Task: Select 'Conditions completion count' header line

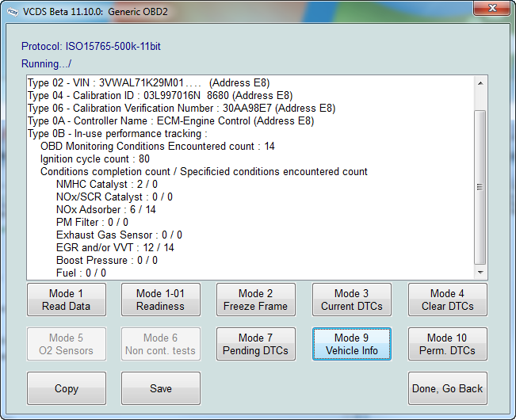Action: pyautogui.click(x=204, y=171)
